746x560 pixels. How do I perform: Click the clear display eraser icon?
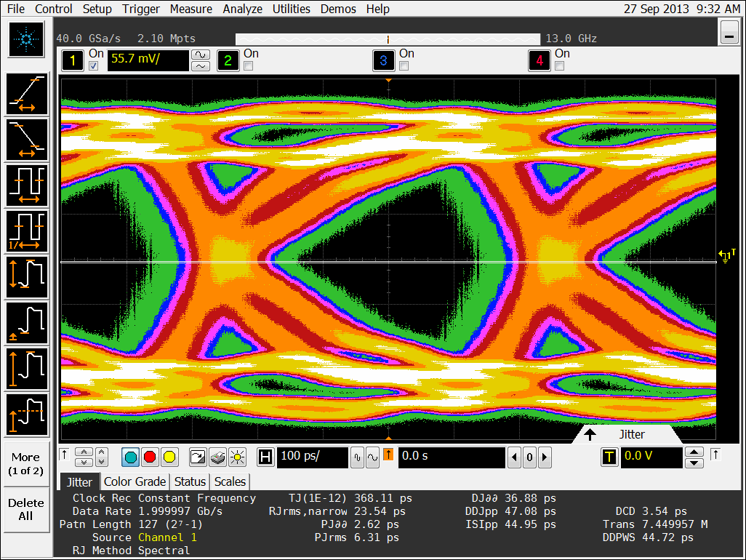[217, 457]
